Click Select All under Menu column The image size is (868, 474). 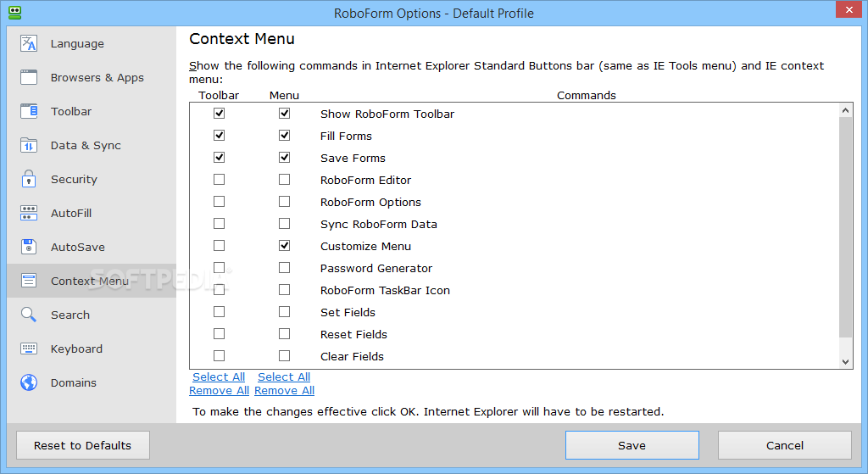(284, 377)
